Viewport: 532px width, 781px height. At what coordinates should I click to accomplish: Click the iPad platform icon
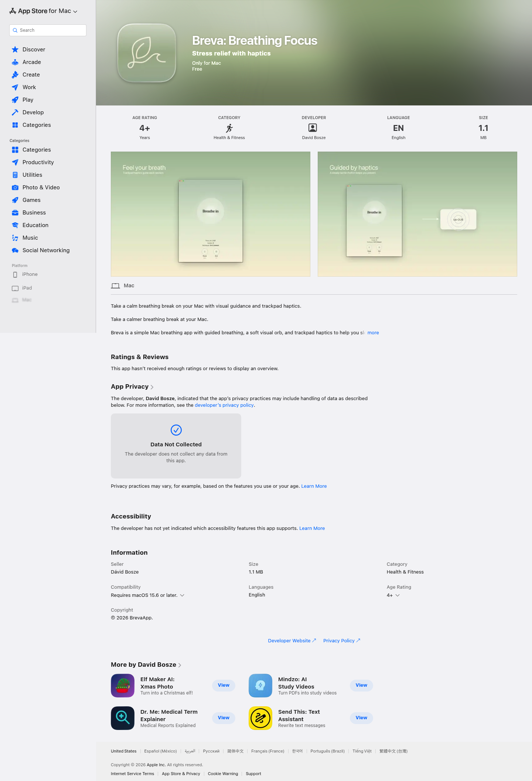pyautogui.click(x=15, y=288)
